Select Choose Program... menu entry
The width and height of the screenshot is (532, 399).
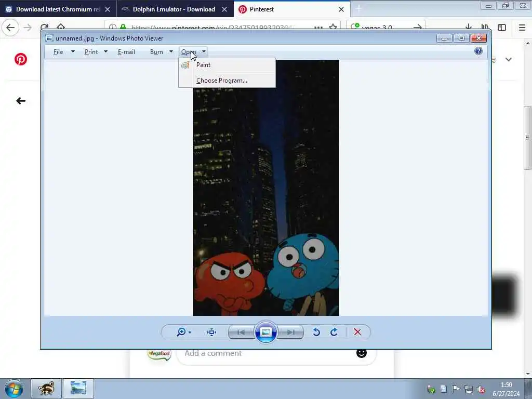227,81
